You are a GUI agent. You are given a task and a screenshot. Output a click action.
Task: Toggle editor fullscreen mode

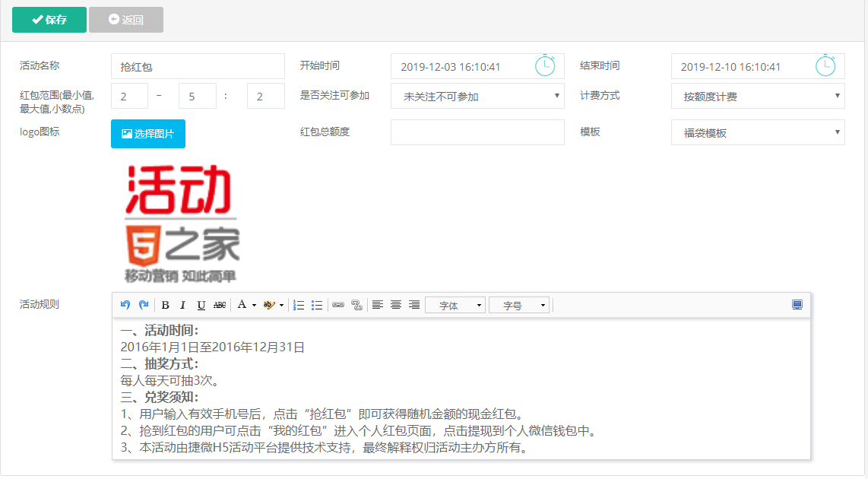[x=797, y=305]
